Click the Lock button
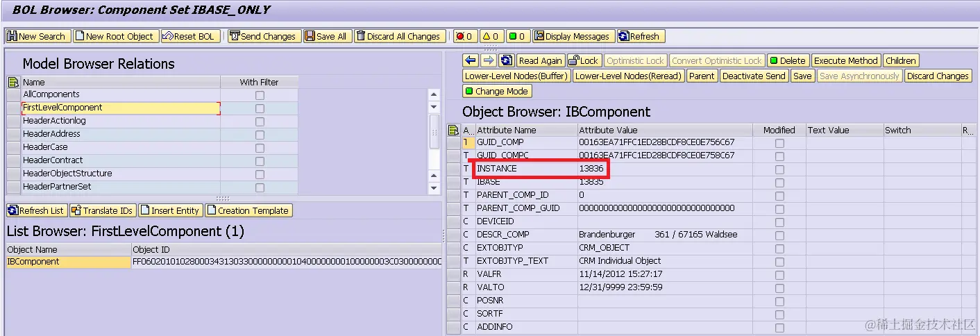The height and width of the screenshot is (336, 980). coord(584,60)
